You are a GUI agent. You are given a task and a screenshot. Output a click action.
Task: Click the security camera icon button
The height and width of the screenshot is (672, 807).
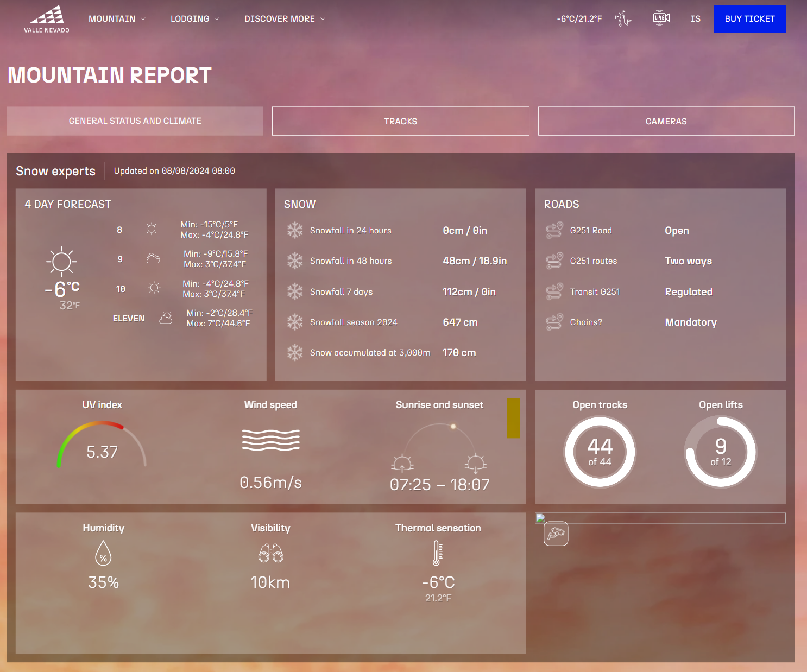click(556, 534)
